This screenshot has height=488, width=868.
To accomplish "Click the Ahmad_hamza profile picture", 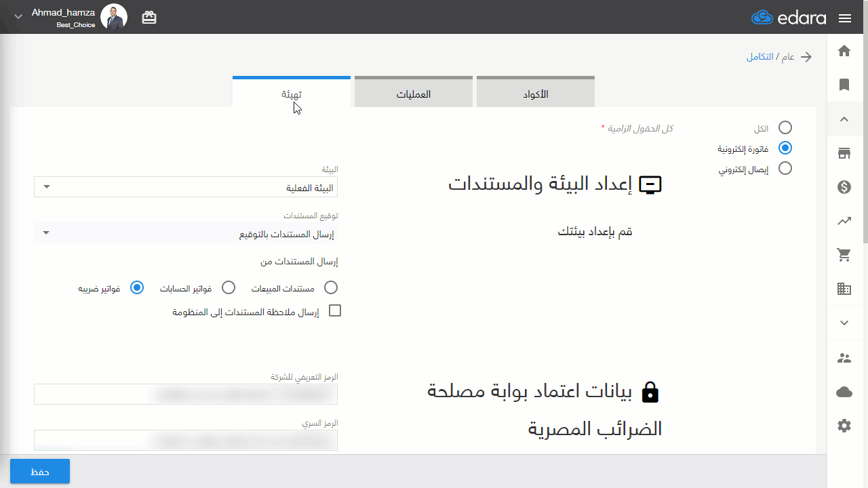I will (114, 16).
